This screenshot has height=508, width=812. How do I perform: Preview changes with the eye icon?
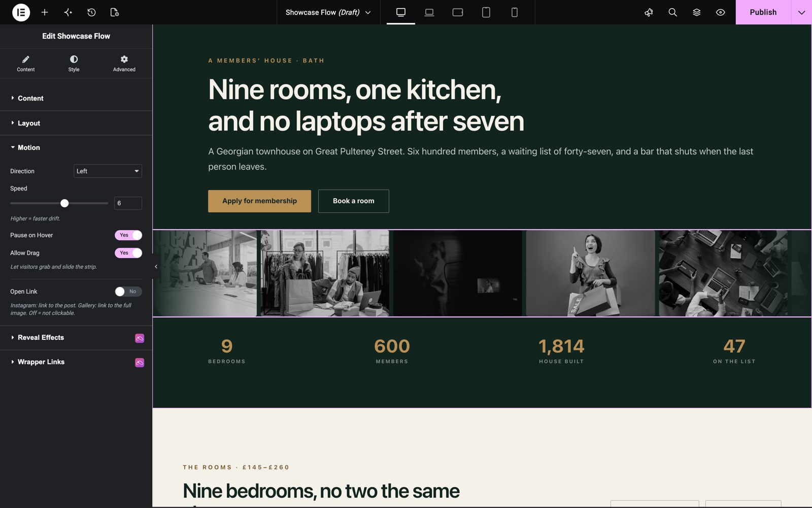tap(720, 12)
